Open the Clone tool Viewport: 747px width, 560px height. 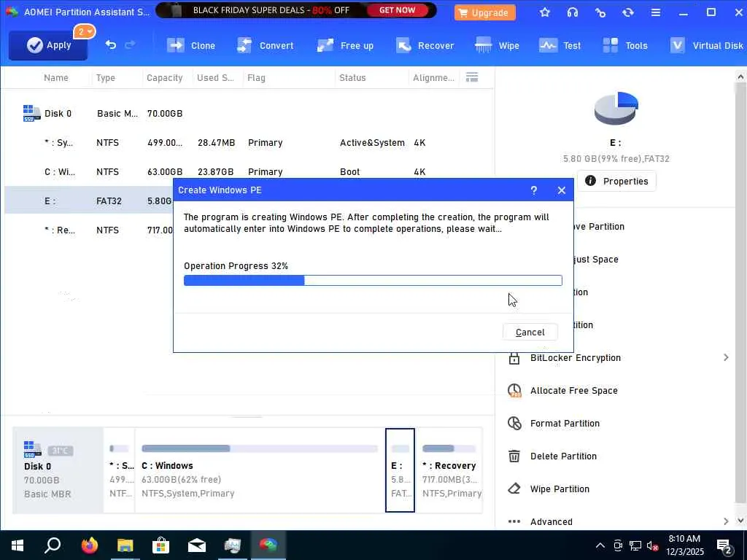(x=191, y=46)
